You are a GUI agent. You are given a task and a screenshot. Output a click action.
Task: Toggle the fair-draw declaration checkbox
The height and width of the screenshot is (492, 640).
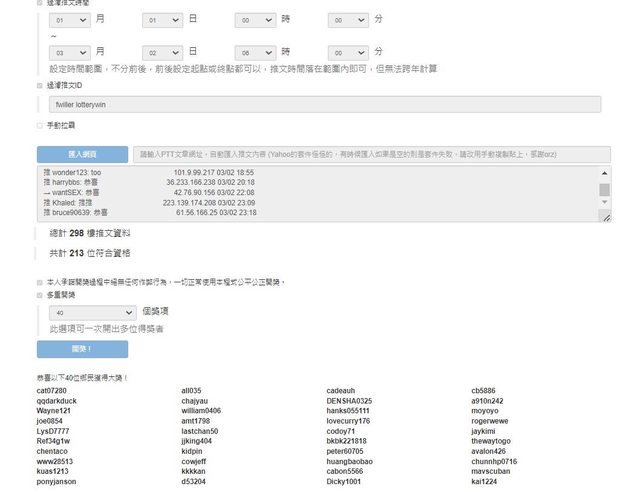pos(40,282)
